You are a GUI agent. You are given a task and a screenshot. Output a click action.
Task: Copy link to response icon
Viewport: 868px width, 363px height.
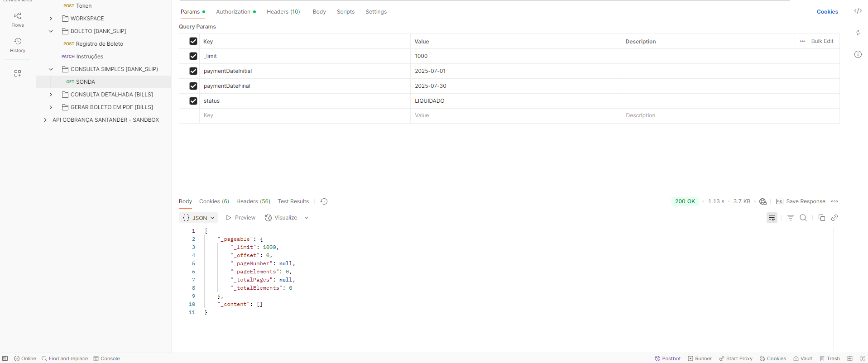834,218
